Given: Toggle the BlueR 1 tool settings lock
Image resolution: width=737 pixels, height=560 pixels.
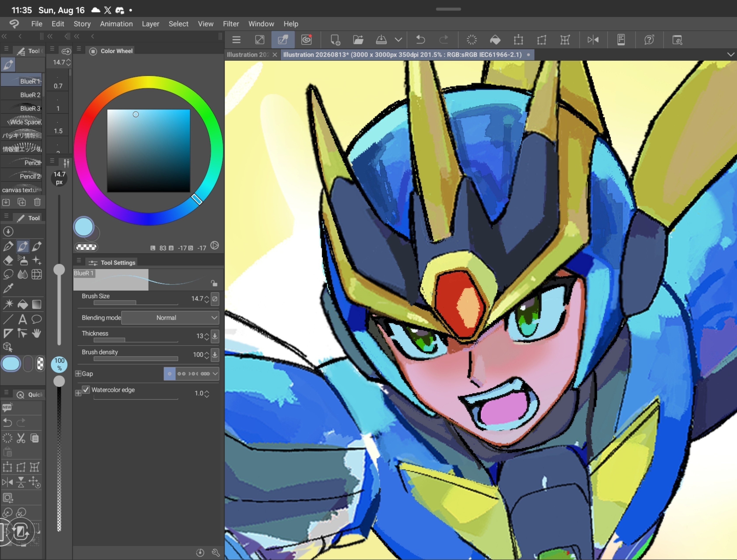Looking at the screenshot, I should [x=214, y=283].
